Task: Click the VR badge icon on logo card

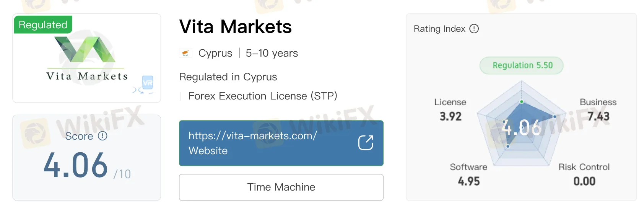Action: 148,82
